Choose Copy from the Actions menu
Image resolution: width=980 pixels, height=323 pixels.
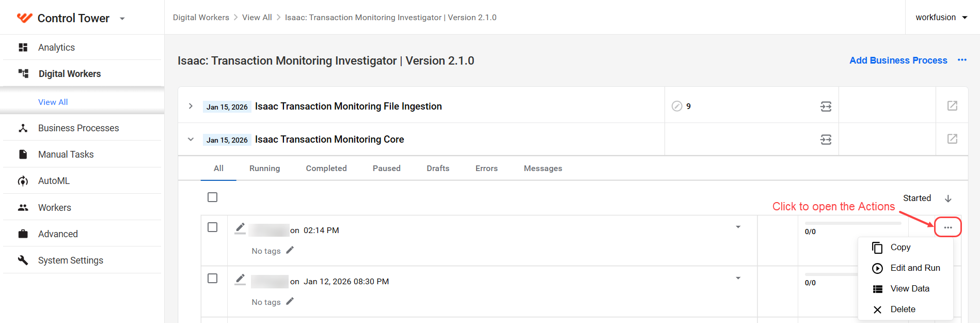(x=906, y=248)
